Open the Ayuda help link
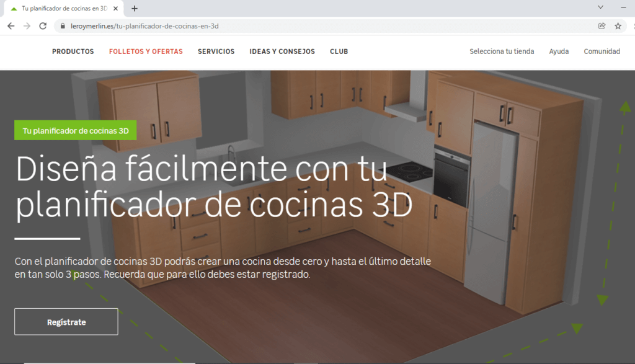 pyautogui.click(x=559, y=51)
